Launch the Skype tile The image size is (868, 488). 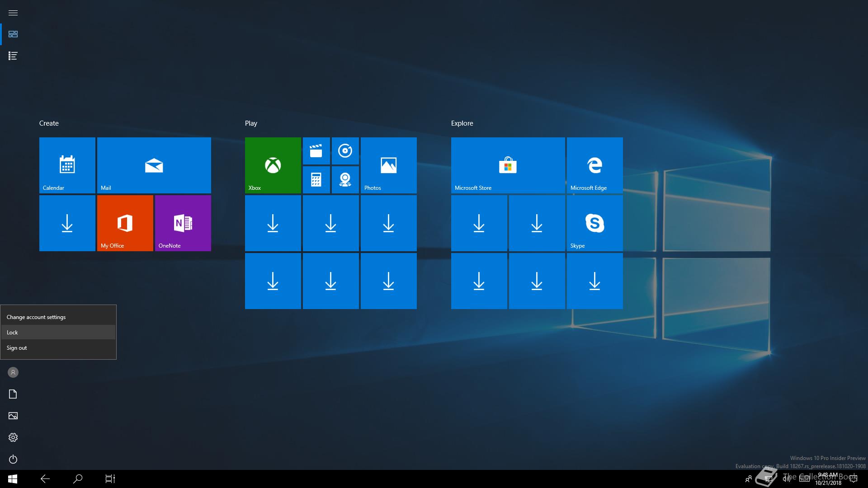[595, 223]
